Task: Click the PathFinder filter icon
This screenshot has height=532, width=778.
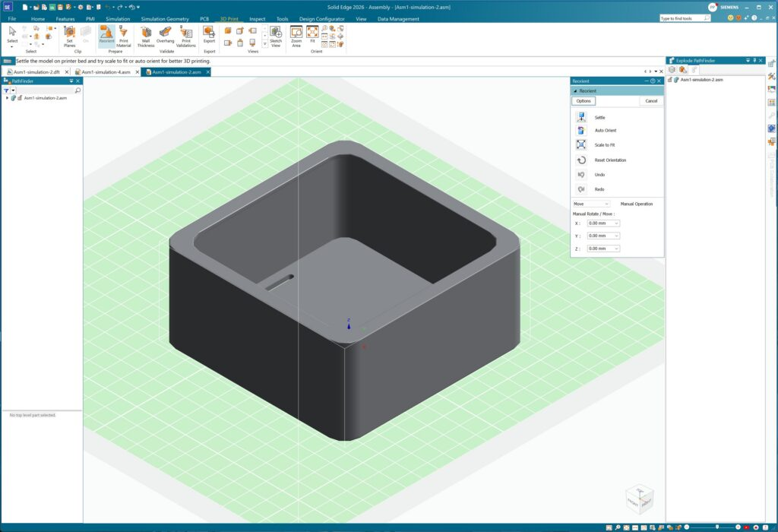Action: point(6,90)
